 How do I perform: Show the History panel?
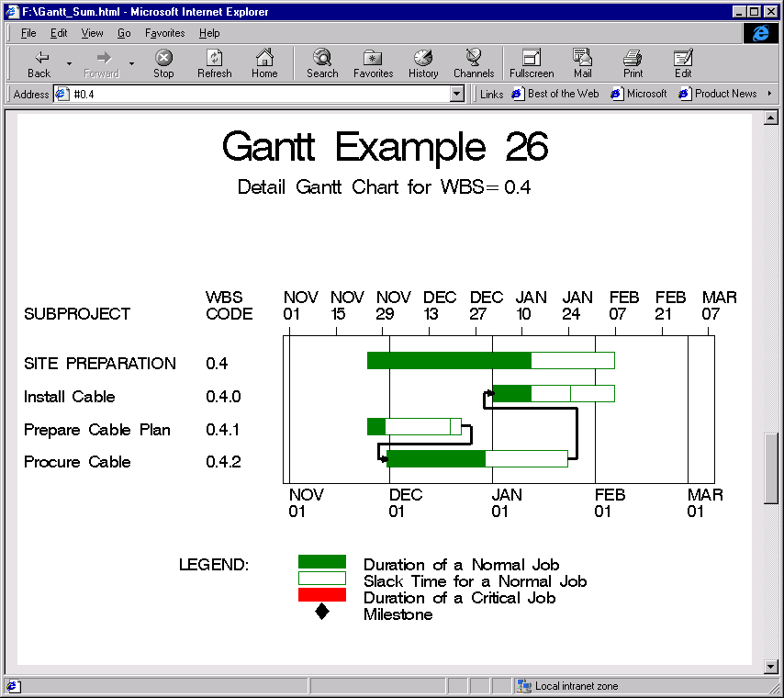[423, 63]
